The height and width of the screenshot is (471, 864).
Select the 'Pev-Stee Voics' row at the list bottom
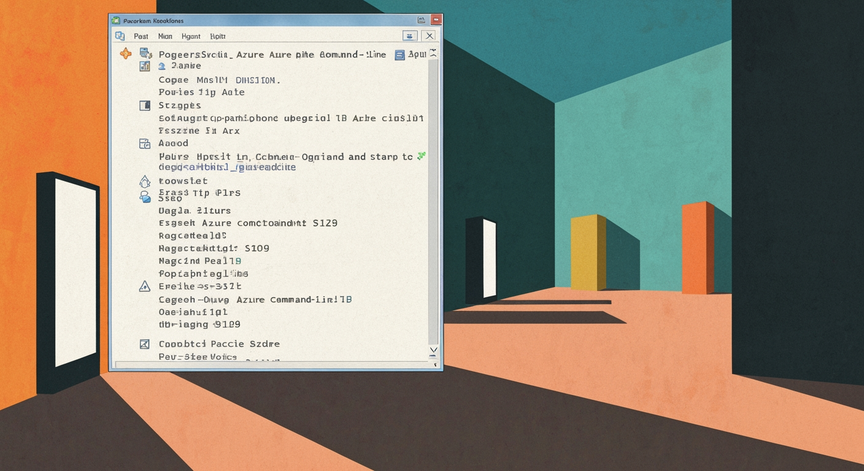[x=198, y=357]
